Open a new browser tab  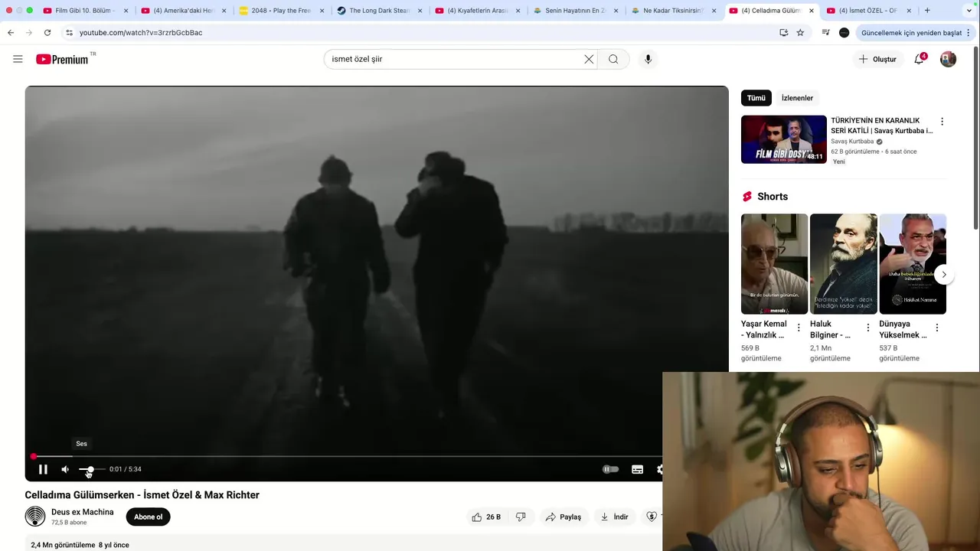pos(927,11)
